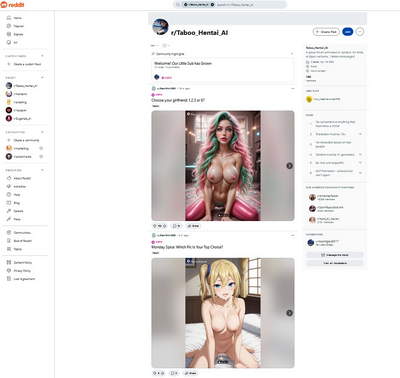
Task: Open comments on the 'Choose your girlfriend' post
Action: pyautogui.click(x=176, y=226)
